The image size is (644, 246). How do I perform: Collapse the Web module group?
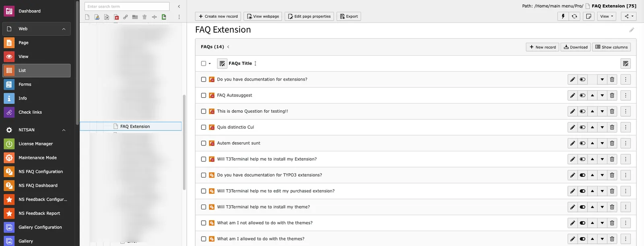tap(64, 29)
